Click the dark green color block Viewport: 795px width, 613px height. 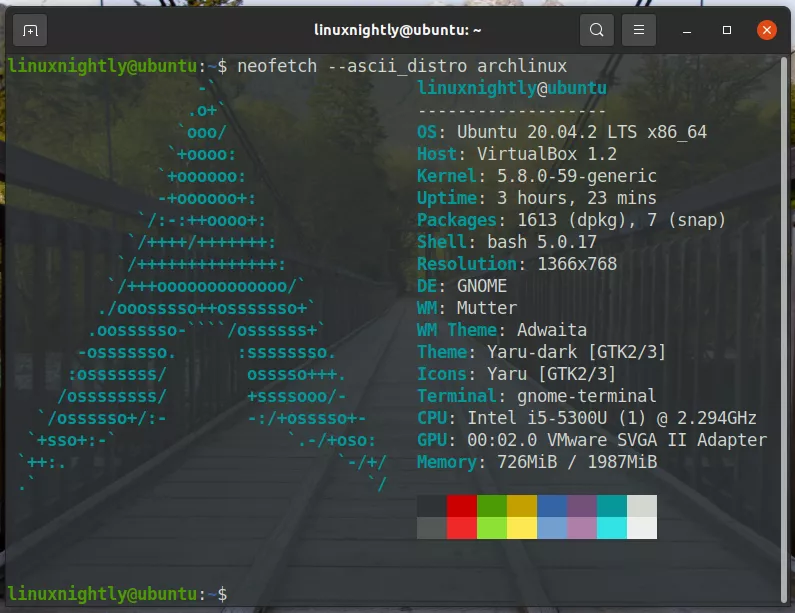(x=491, y=506)
